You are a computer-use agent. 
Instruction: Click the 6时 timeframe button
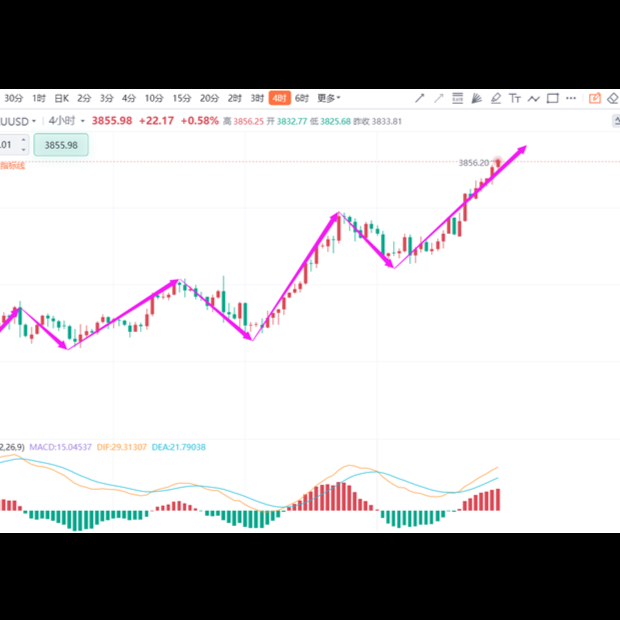tap(301, 98)
